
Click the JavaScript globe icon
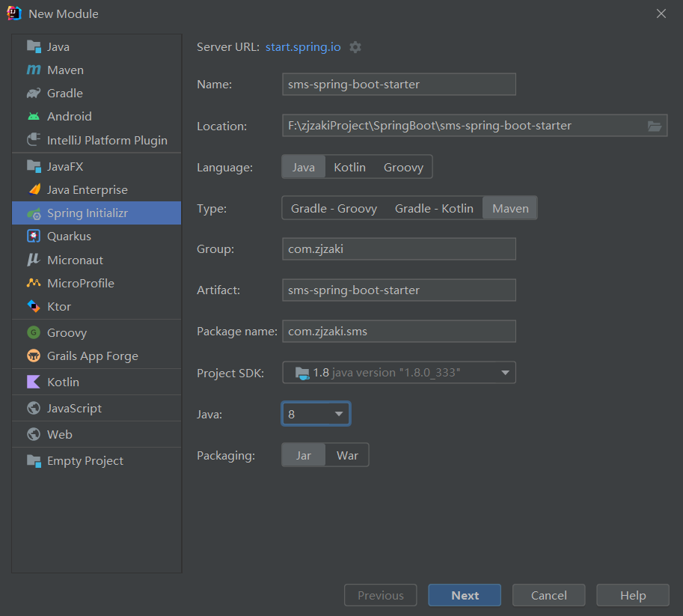pyautogui.click(x=34, y=408)
